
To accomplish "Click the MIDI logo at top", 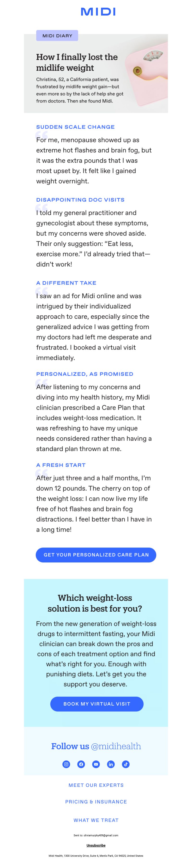I will 98,12.
